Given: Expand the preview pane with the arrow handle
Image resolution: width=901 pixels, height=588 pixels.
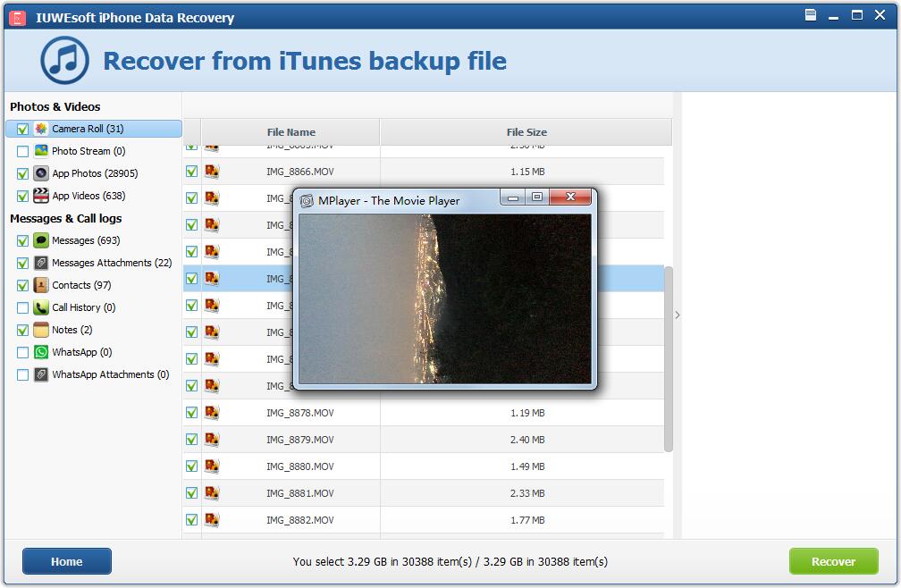Looking at the screenshot, I should (x=678, y=315).
